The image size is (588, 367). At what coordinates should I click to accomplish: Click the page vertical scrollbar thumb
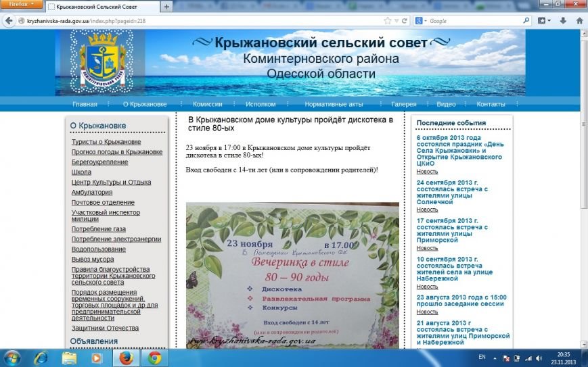[x=584, y=124]
